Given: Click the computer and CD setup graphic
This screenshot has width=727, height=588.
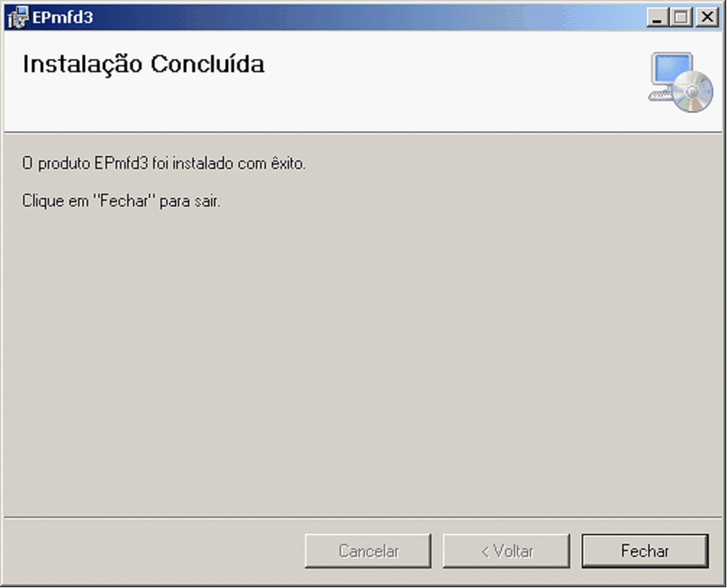Looking at the screenshot, I should 681,82.
